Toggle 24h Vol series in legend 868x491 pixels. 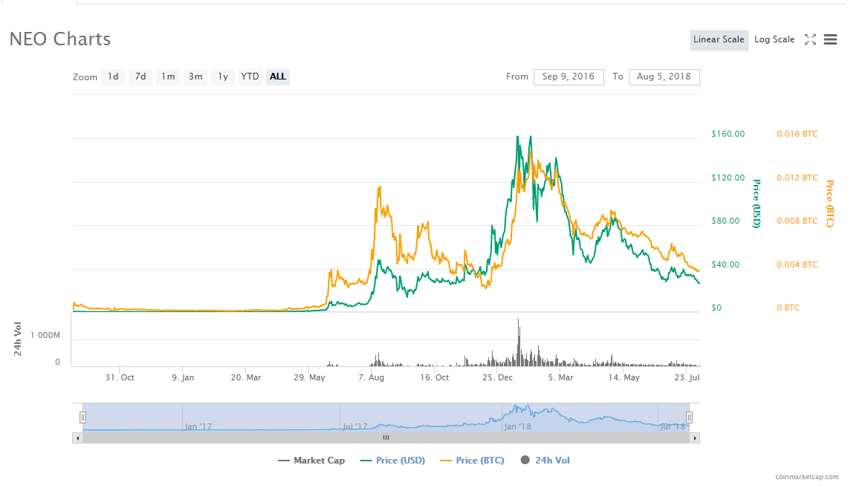pyautogui.click(x=545, y=461)
